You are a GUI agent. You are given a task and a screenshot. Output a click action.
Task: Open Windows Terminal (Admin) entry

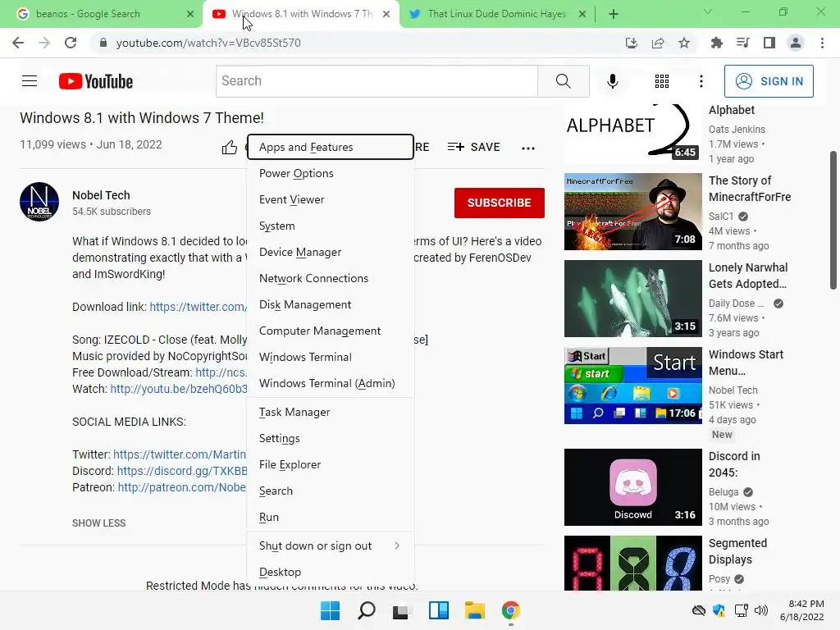330,383
